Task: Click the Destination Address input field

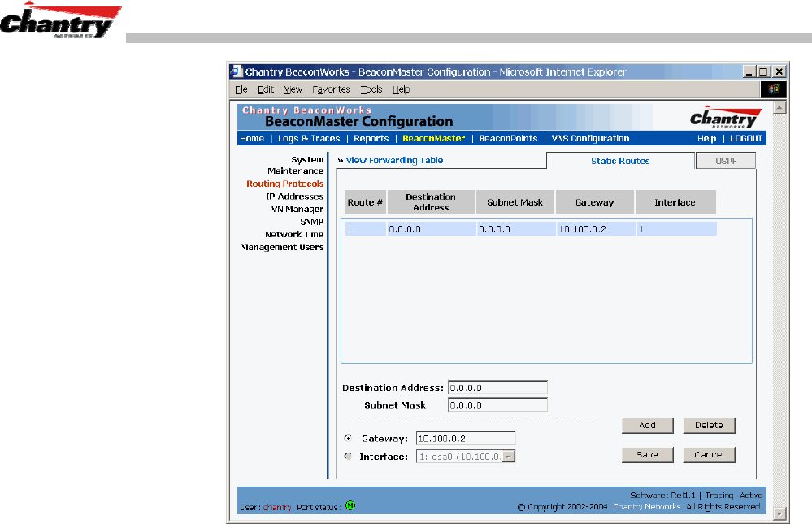Action: (x=497, y=388)
